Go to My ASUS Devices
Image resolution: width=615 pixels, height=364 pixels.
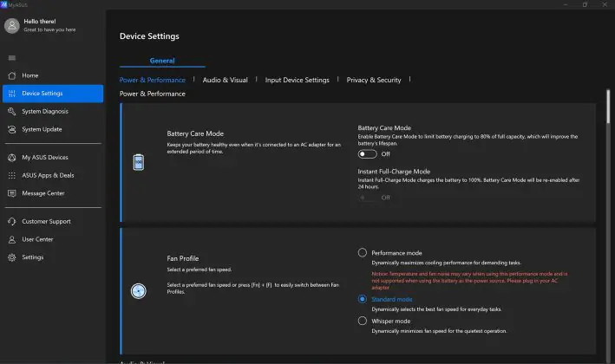(x=53, y=158)
